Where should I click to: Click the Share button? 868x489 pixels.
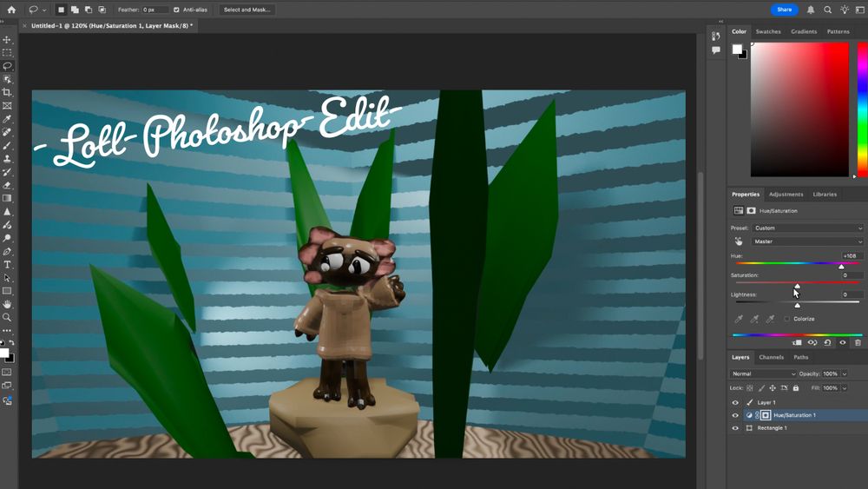pyautogui.click(x=785, y=10)
